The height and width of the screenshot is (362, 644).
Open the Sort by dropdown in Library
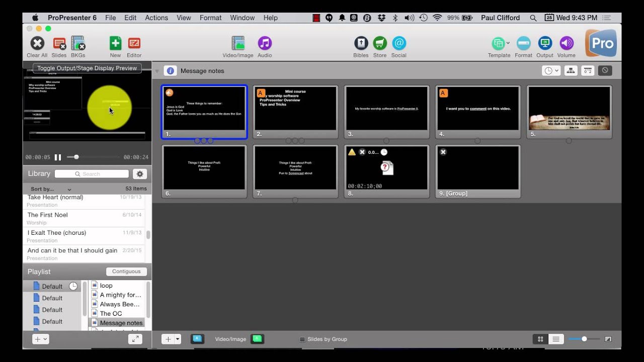[x=51, y=189]
